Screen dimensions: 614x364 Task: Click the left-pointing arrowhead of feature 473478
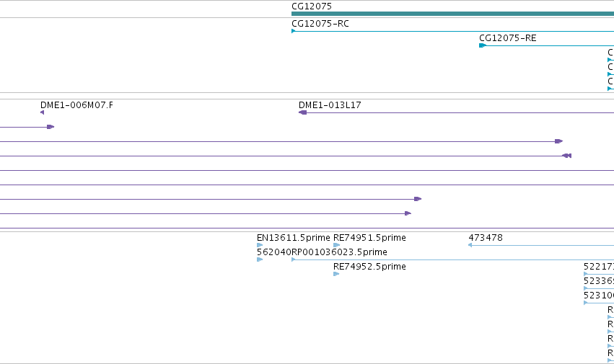point(470,245)
